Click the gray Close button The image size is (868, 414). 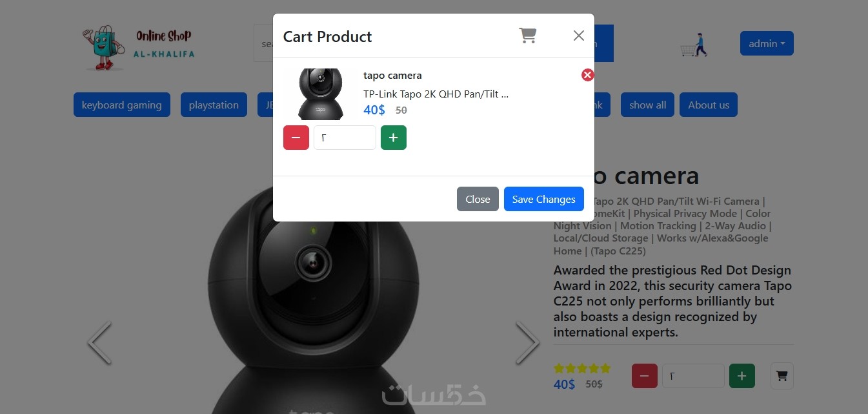(x=478, y=199)
